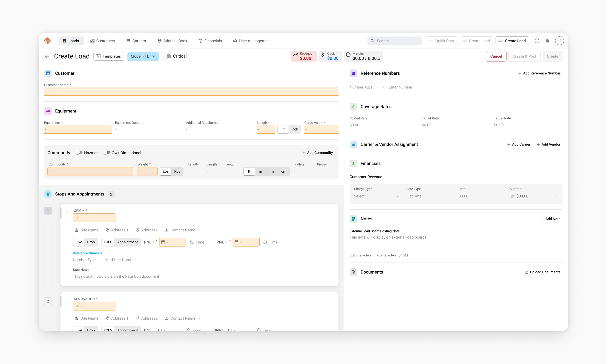Click Add Reference Number
Image resolution: width=607 pixels, height=364 pixels.
click(x=539, y=73)
